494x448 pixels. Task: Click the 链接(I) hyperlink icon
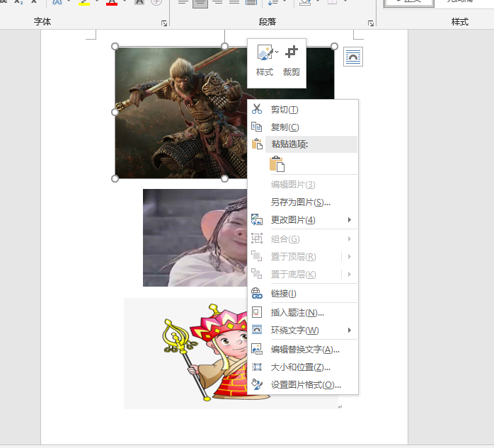click(257, 293)
